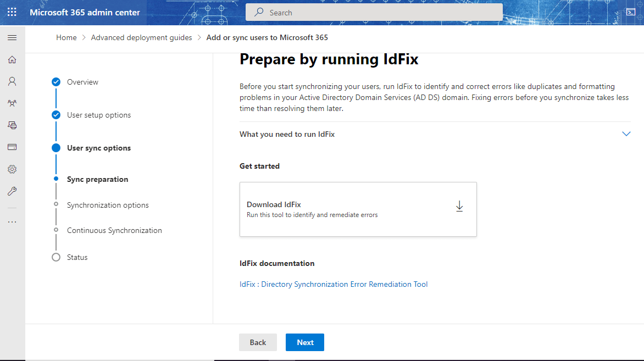Select the Continuous Synchronization sub-step
This screenshot has width=644, height=361.
115,230
